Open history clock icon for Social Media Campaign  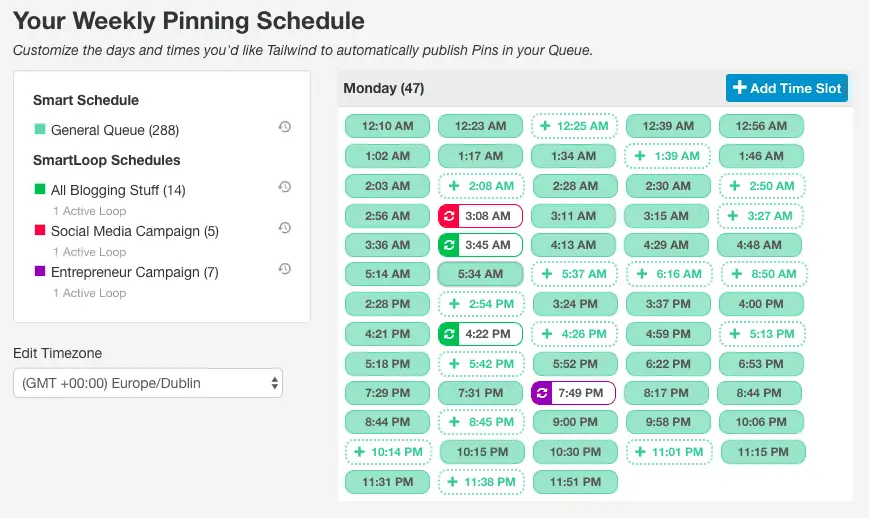(285, 228)
